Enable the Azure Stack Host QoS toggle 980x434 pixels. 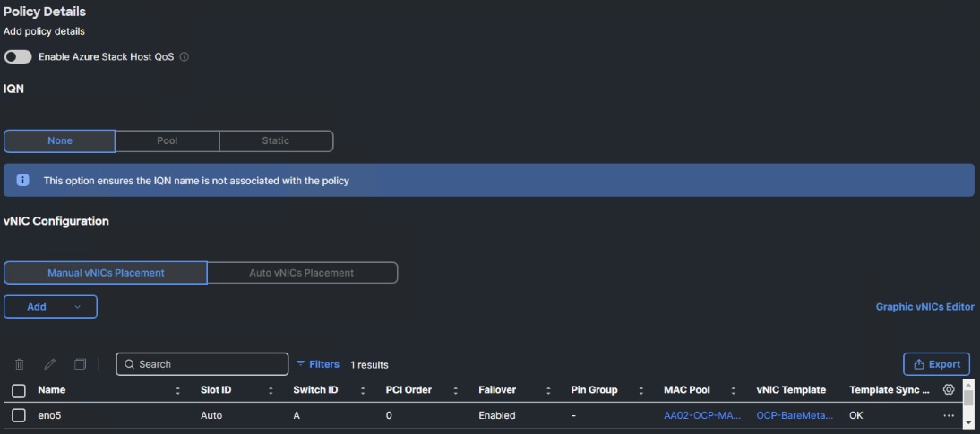click(x=18, y=56)
